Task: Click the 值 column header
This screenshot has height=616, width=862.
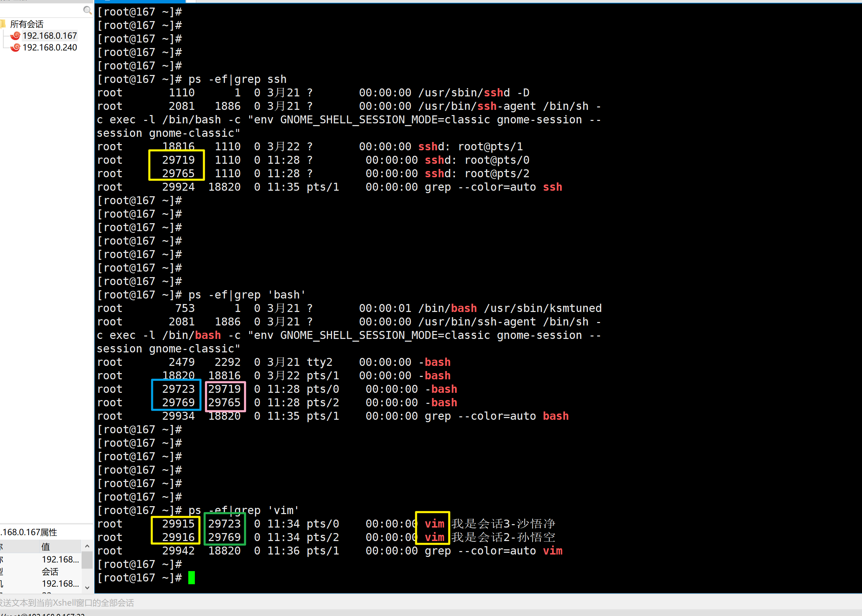Action: pos(46,547)
